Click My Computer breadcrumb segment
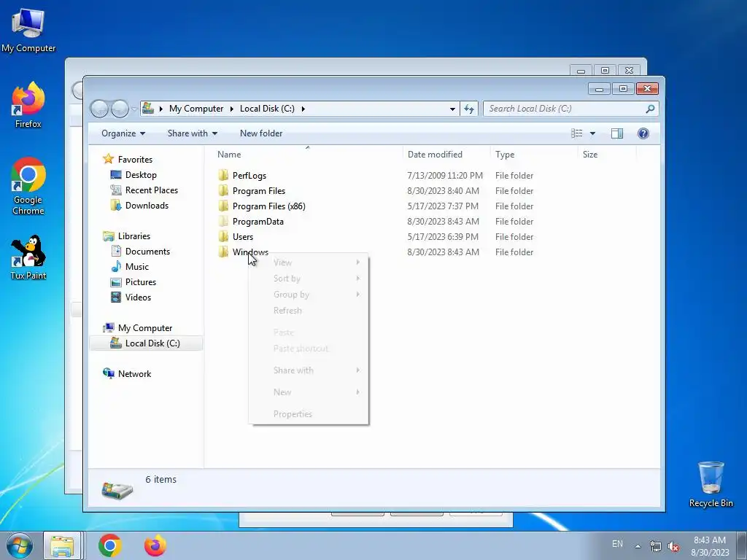The image size is (747, 560). point(196,109)
